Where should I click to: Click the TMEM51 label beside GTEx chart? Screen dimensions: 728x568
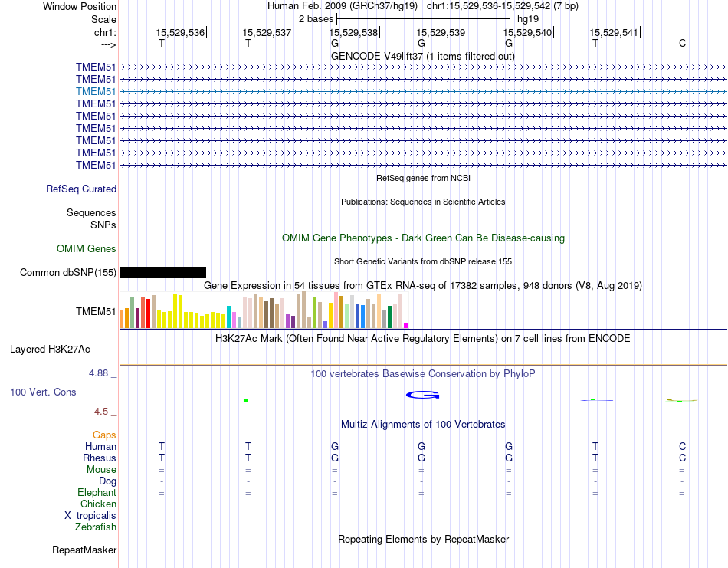point(96,312)
